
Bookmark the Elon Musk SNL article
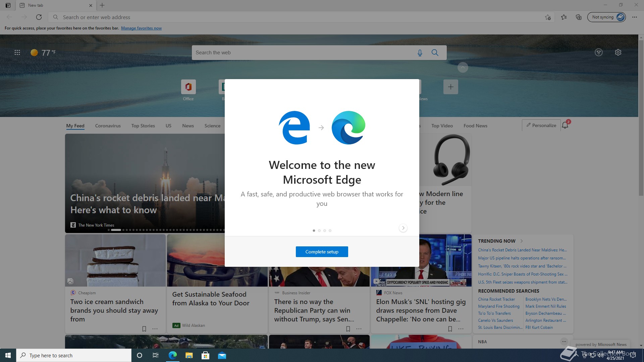point(450,329)
